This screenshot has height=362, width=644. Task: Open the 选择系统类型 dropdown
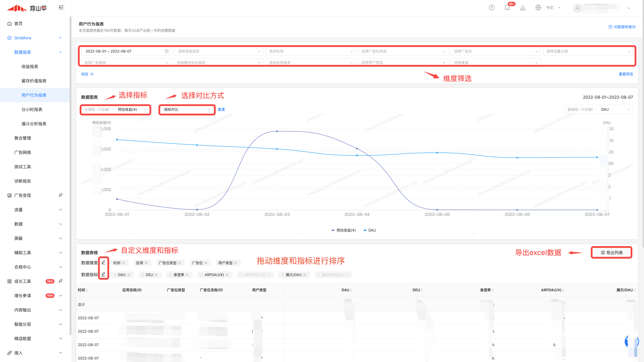pos(218,51)
